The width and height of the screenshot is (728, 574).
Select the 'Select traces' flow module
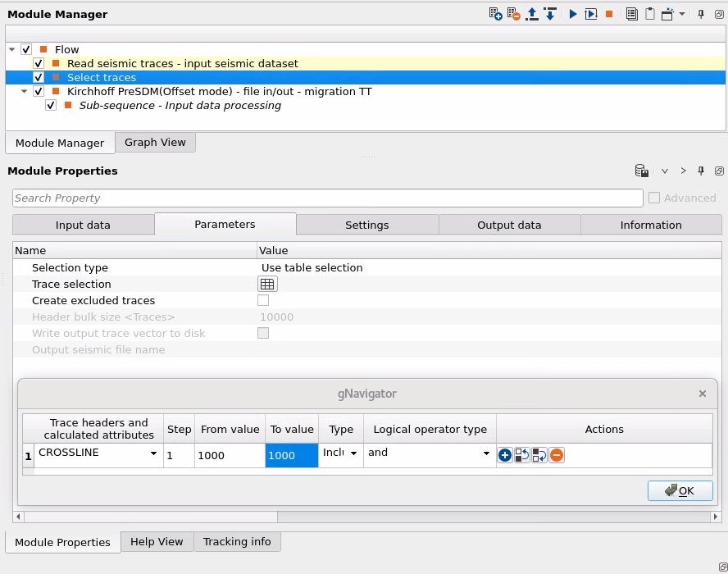click(102, 77)
